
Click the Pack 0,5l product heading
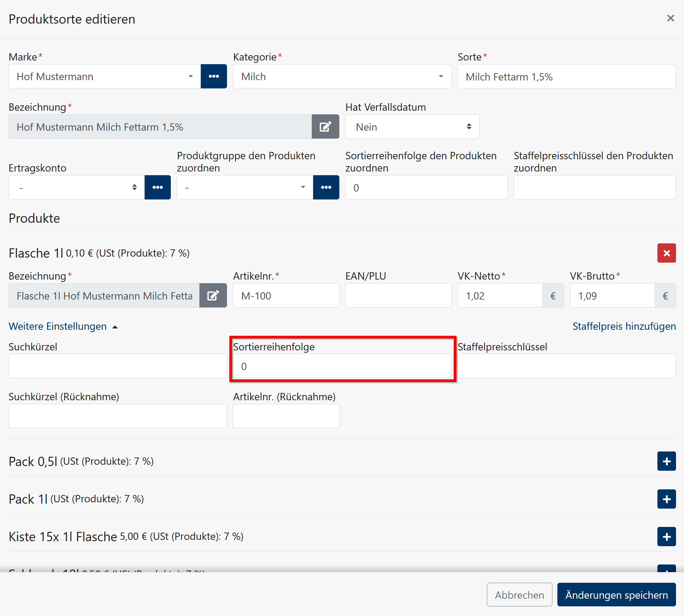pos(33,461)
